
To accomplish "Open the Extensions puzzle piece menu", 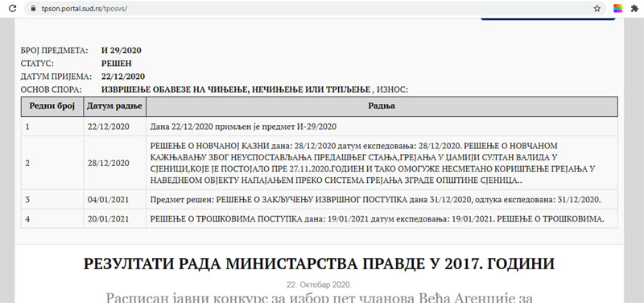I will point(634,9).
